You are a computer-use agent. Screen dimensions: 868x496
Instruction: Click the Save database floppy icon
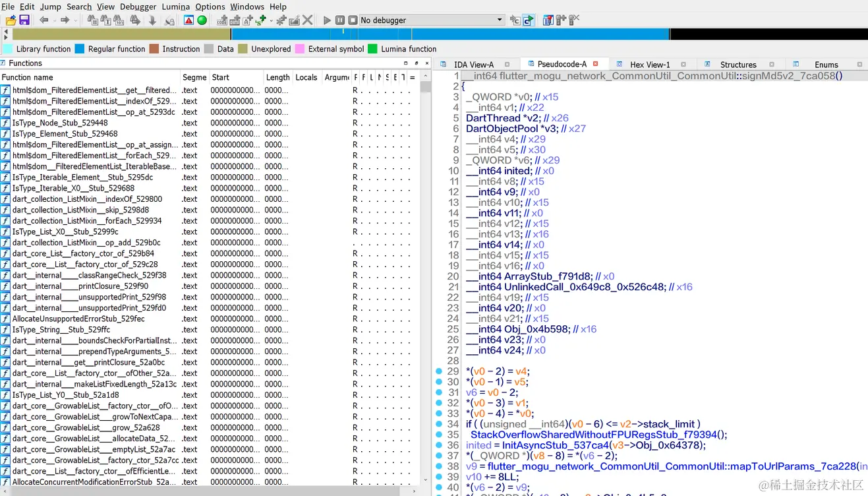[24, 20]
